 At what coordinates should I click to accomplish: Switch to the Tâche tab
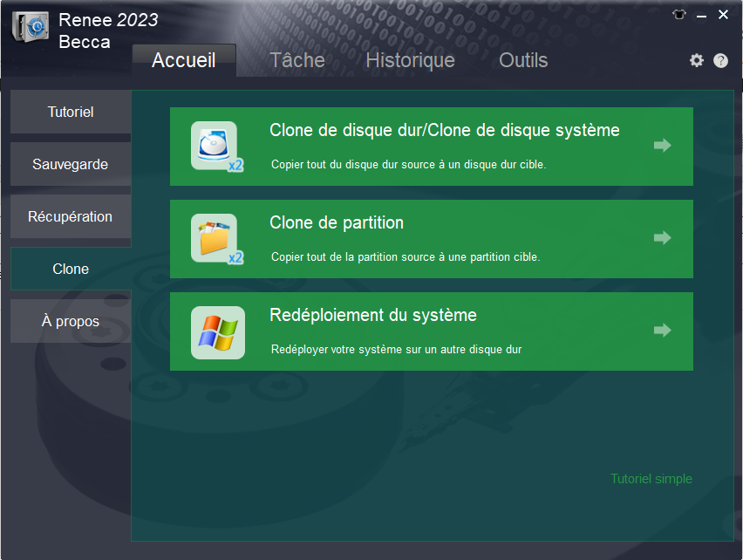coord(297,60)
